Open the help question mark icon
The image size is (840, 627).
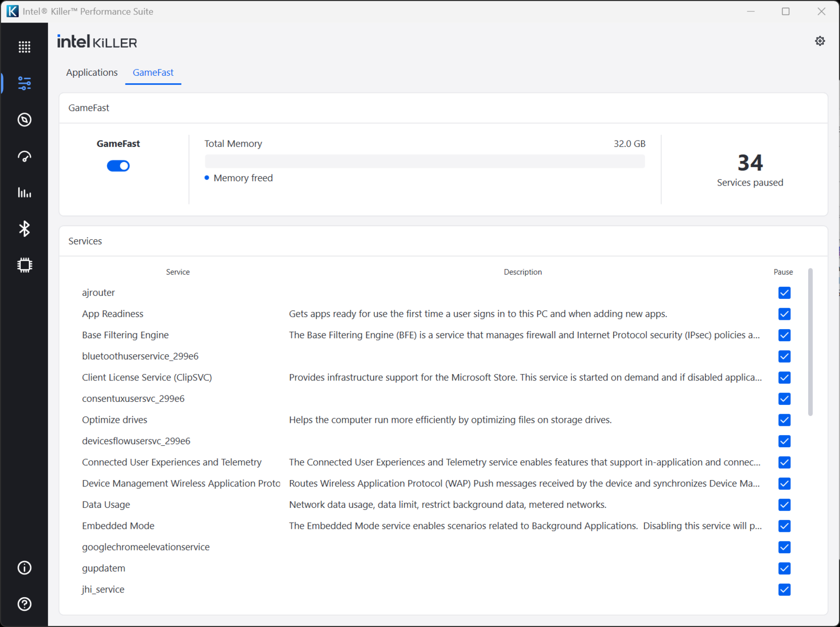click(25, 604)
